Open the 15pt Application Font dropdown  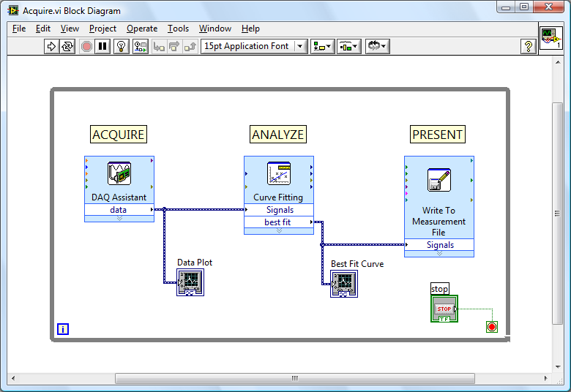click(254, 46)
